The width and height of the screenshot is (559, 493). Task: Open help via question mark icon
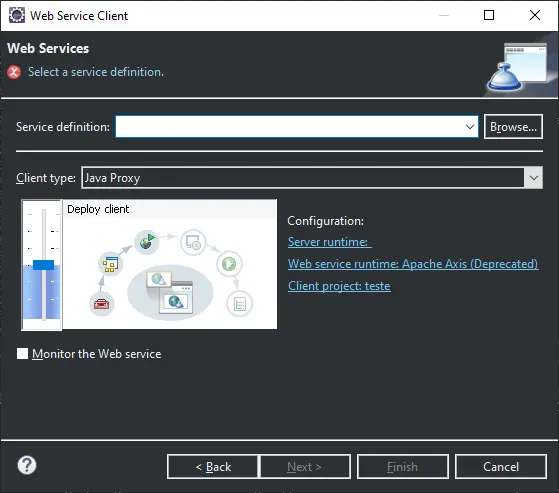[27, 465]
